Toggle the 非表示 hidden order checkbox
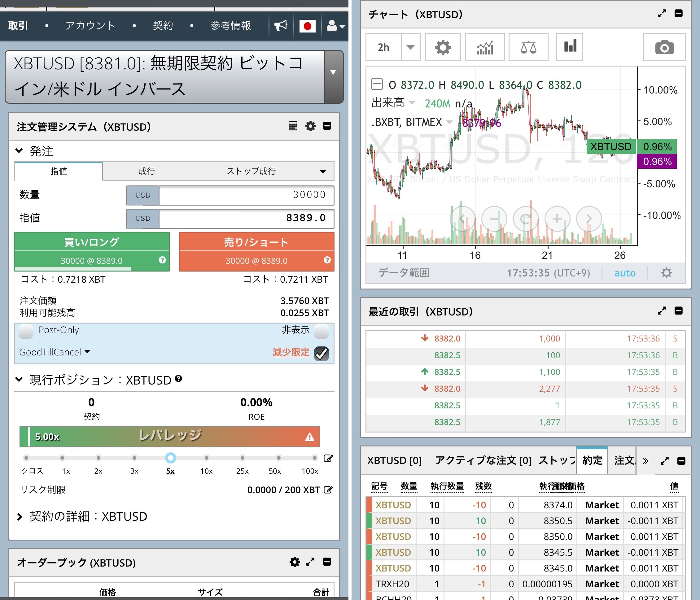700x600 pixels. point(321,331)
